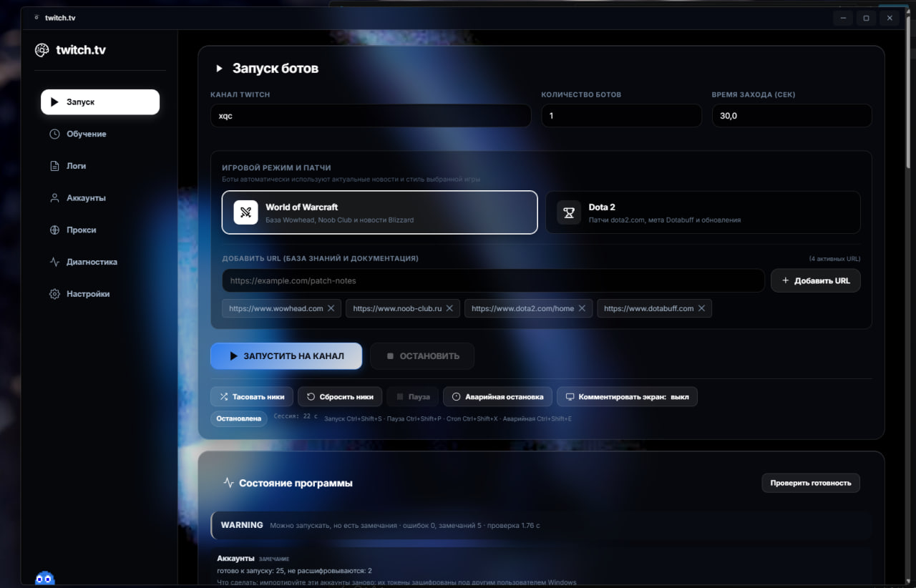Image resolution: width=916 pixels, height=588 pixels.
Task: Click the Аккаунты замечание heading
Action: (x=253, y=558)
